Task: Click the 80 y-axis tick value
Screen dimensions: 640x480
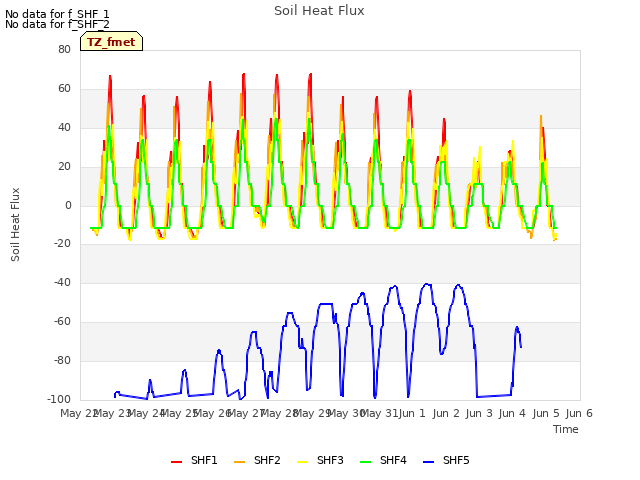Action: [64, 49]
